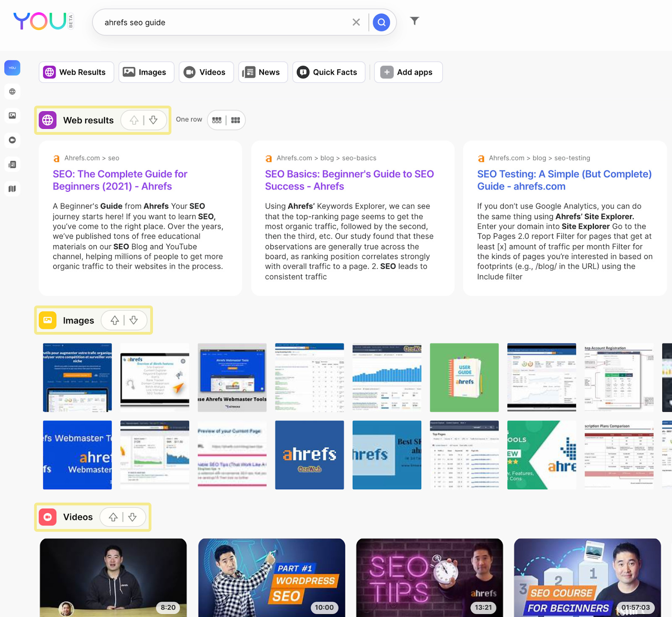This screenshot has width=672, height=617.
Task: Open the green 'User Guide ahrefs' image
Action: [x=464, y=377]
